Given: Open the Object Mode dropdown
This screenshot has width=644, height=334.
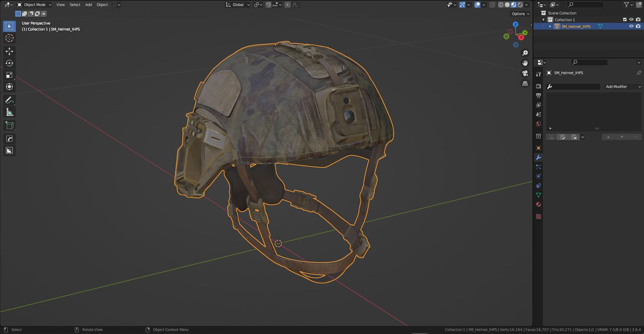Looking at the screenshot, I should click(34, 5).
